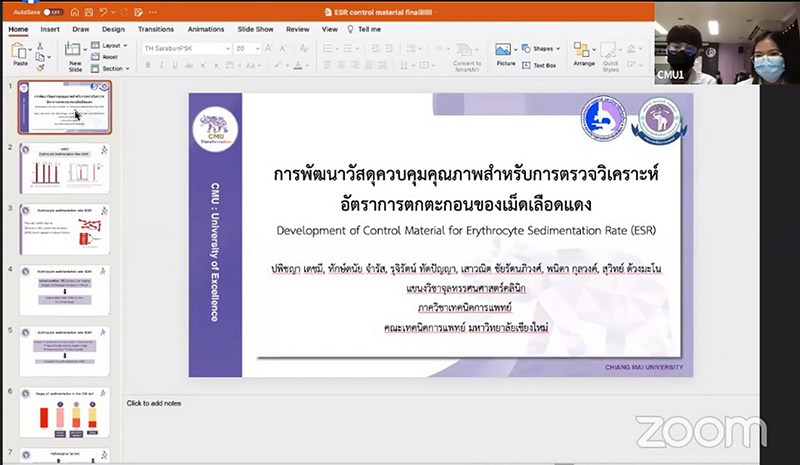This screenshot has height=465, width=800.
Task: Open the Transitions ribbon tab
Action: click(x=156, y=29)
